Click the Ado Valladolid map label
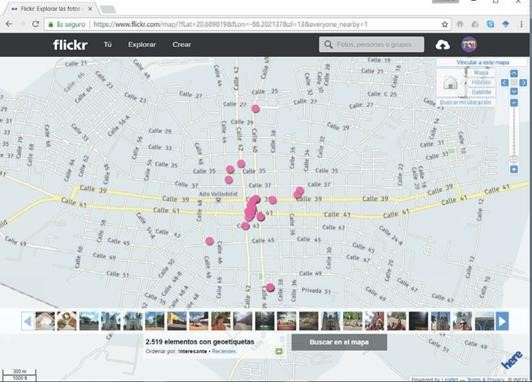 pos(218,194)
